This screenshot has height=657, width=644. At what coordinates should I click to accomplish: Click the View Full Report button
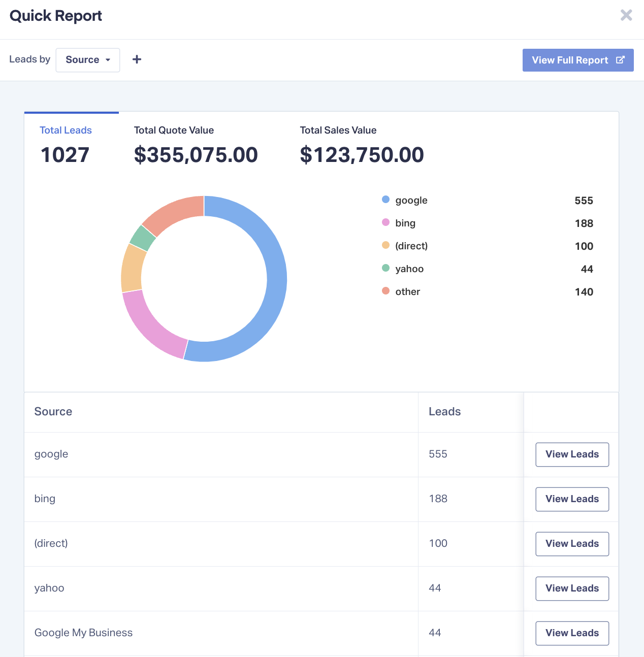click(x=578, y=60)
